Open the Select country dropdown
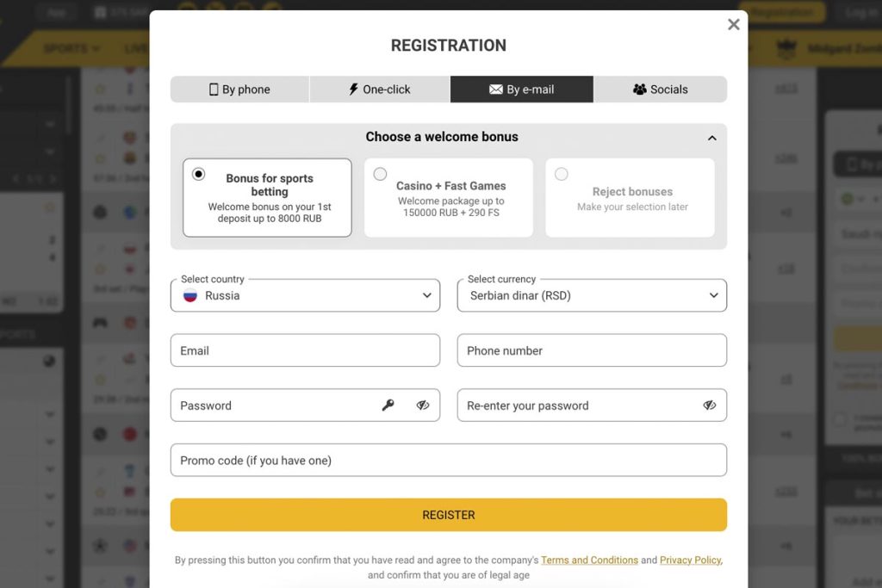This screenshot has height=588, width=882. tap(305, 295)
